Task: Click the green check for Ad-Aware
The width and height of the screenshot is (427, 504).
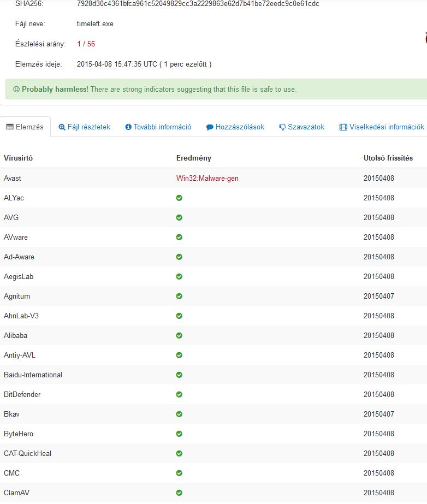Action: tap(179, 257)
